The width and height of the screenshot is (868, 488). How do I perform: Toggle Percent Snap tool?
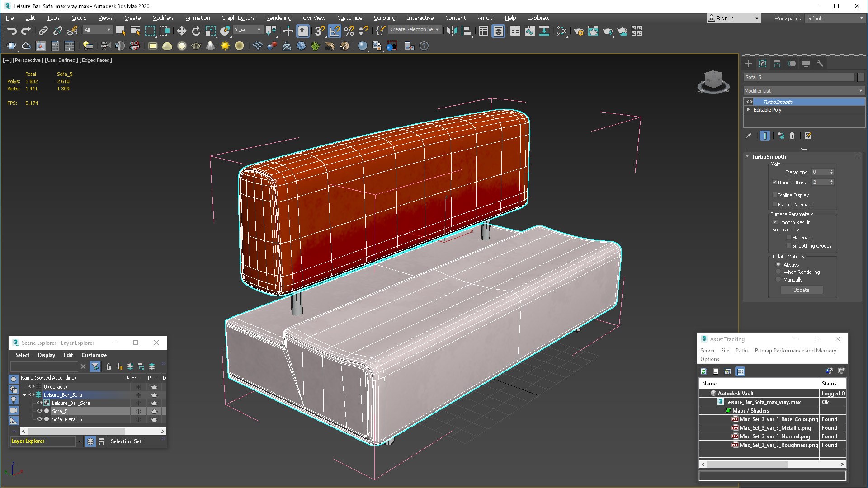pyautogui.click(x=349, y=31)
